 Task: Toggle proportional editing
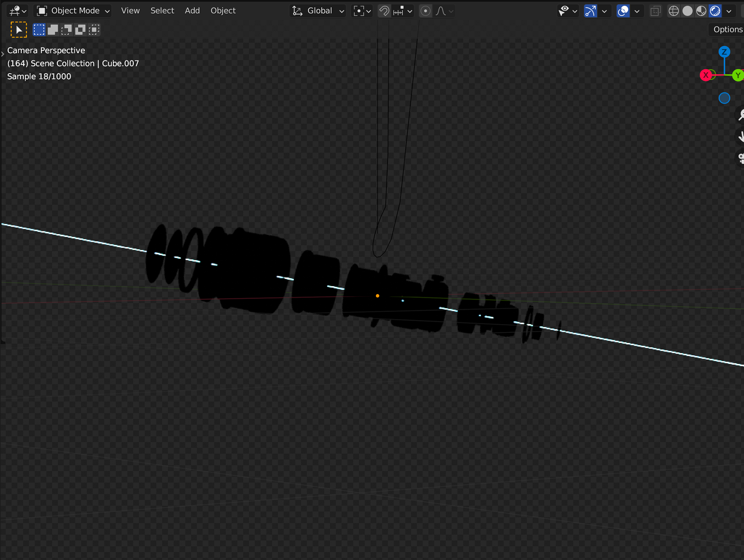[x=425, y=11]
